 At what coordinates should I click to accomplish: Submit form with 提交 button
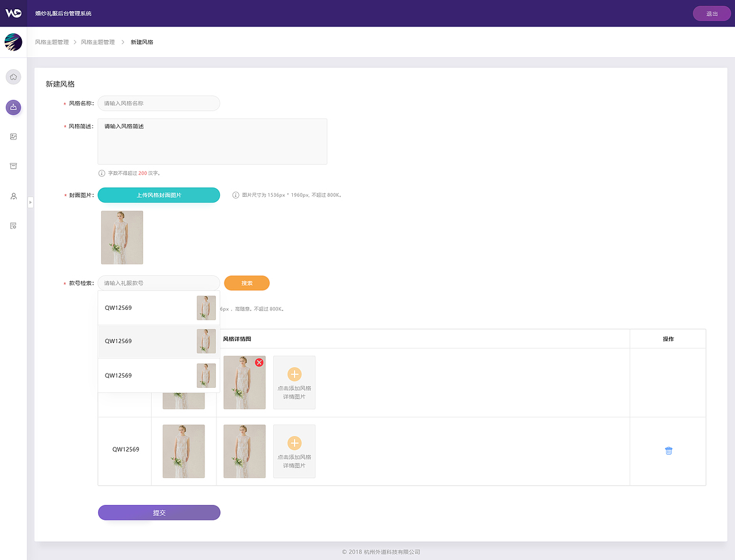[159, 512]
